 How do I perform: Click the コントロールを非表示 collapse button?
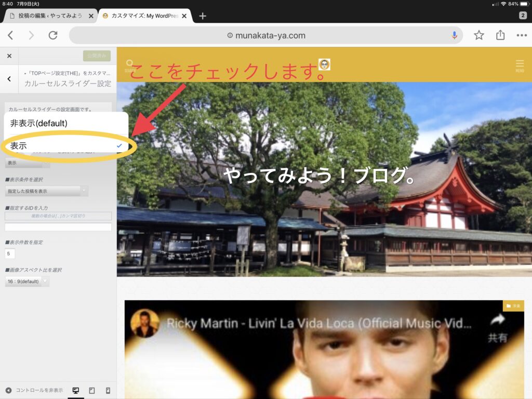(34, 390)
